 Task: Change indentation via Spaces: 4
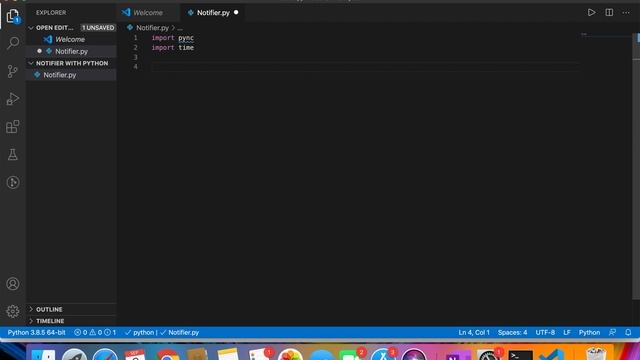coord(512,332)
